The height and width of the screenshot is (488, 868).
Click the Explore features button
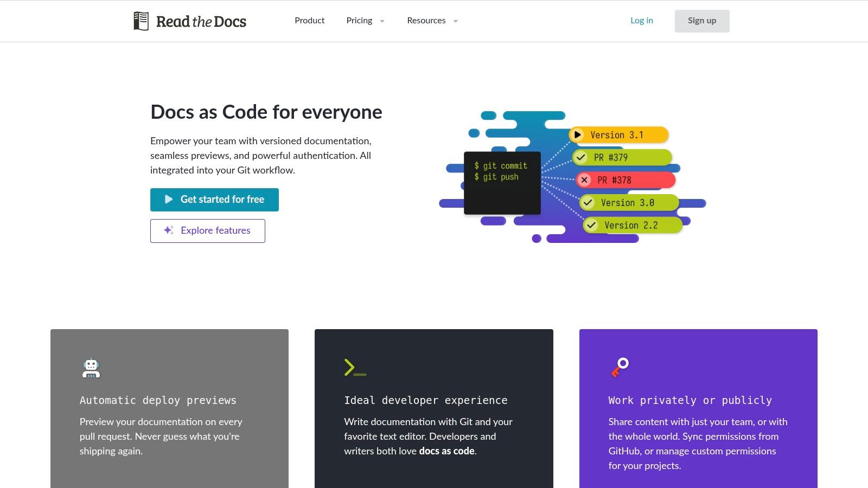(x=208, y=230)
